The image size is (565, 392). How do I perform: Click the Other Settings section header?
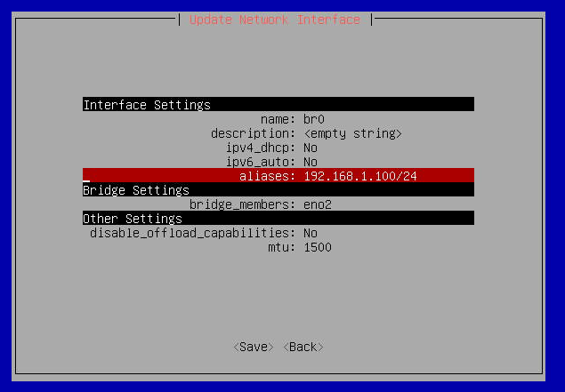point(278,218)
